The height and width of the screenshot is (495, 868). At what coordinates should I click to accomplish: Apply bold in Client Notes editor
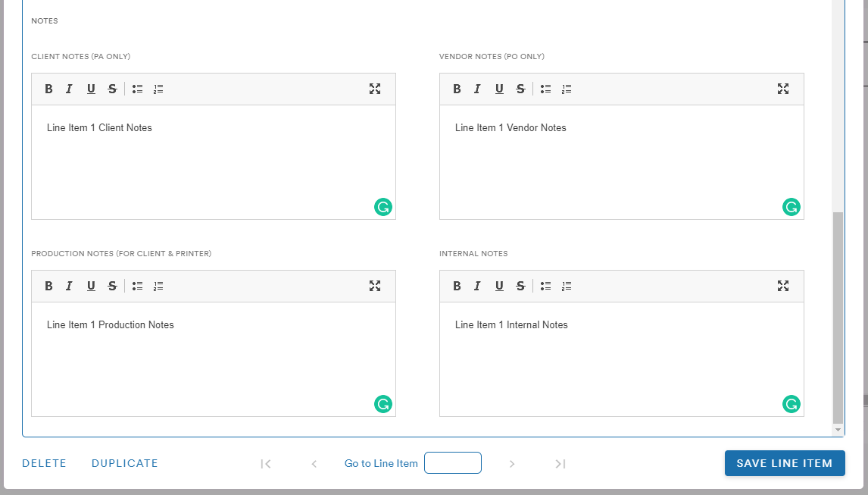[x=48, y=89]
